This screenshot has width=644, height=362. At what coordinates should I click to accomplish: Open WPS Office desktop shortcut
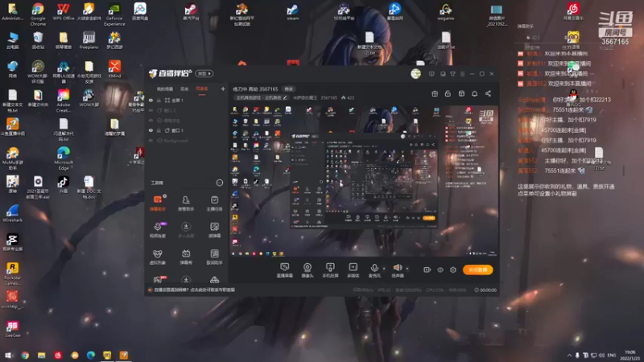pyautogui.click(x=64, y=11)
